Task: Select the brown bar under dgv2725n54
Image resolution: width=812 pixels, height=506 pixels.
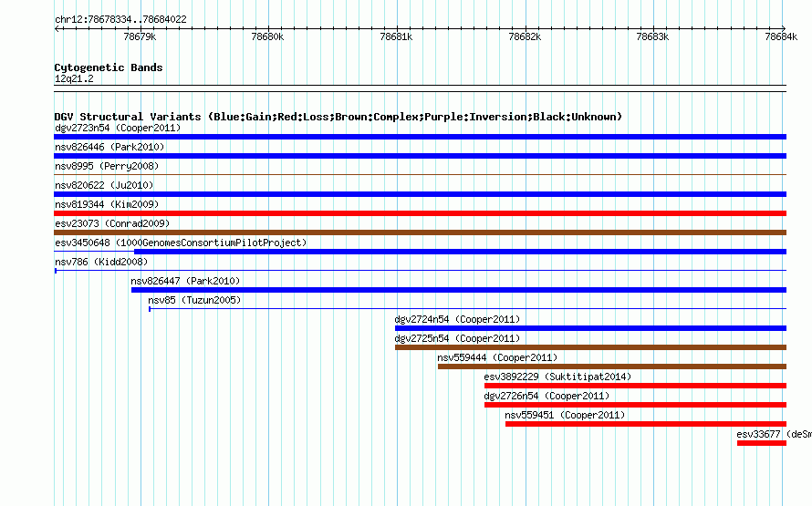Action: point(590,347)
